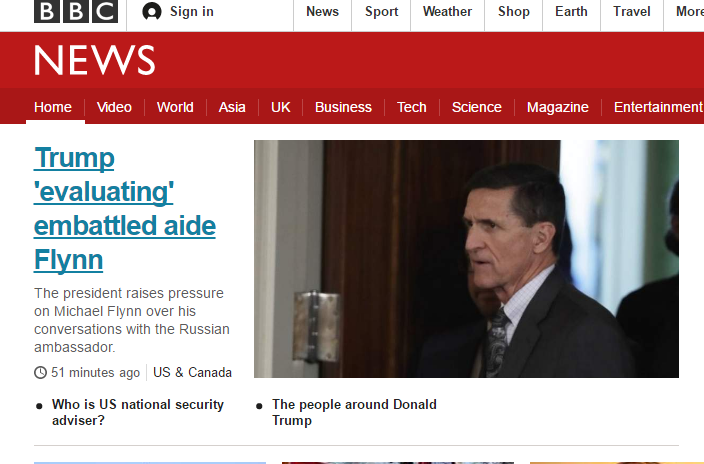Open the Entertainment tab in navigation
This screenshot has height=464, width=704.
coord(658,107)
